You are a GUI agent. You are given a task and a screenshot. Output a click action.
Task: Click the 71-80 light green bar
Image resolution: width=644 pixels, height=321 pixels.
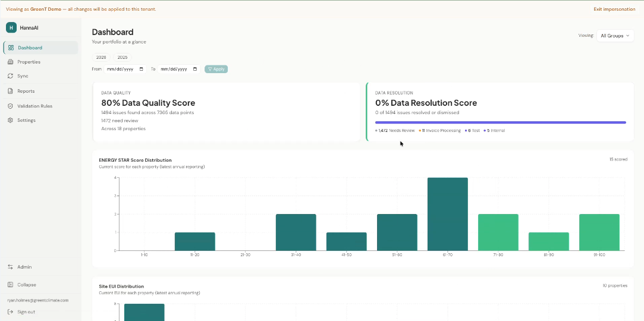(x=498, y=232)
